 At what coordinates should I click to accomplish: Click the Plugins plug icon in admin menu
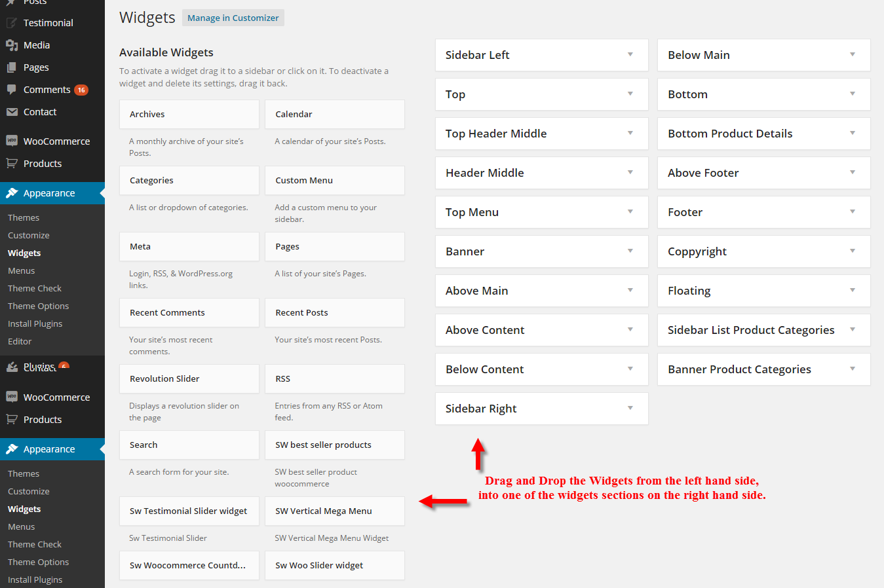[11, 367]
